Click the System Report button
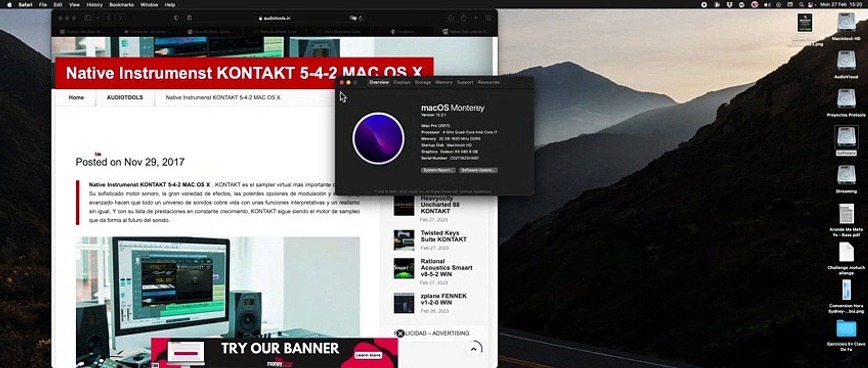Screen dimensions: 868x368 [x=438, y=170]
